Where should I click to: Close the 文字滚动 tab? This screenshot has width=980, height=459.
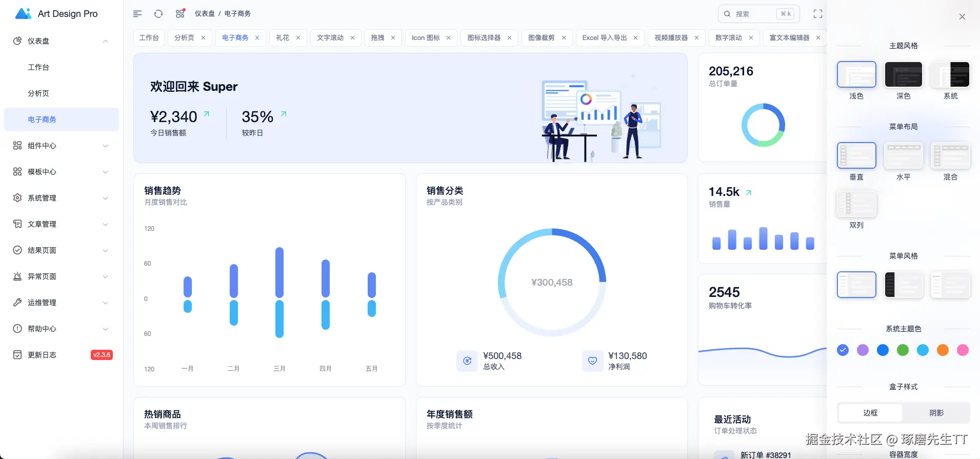(352, 38)
